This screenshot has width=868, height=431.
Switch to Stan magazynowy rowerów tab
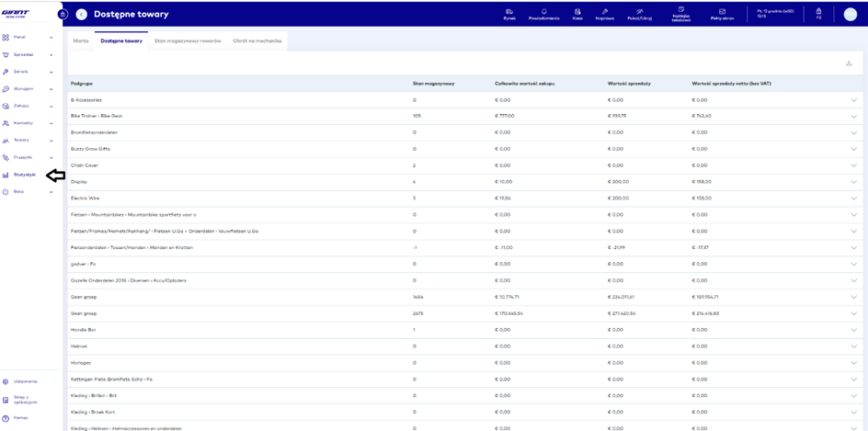click(x=188, y=40)
